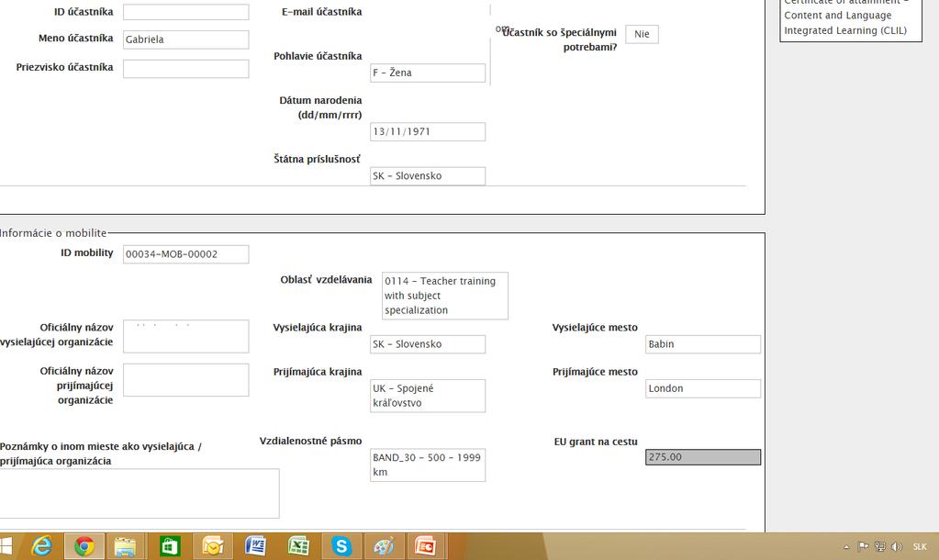Image resolution: width=939 pixels, height=560 pixels.
Task: Open the Prijímajúca krajina field UK - Spojené kráľovstvo
Action: pyautogui.click(x=428, y=396)
